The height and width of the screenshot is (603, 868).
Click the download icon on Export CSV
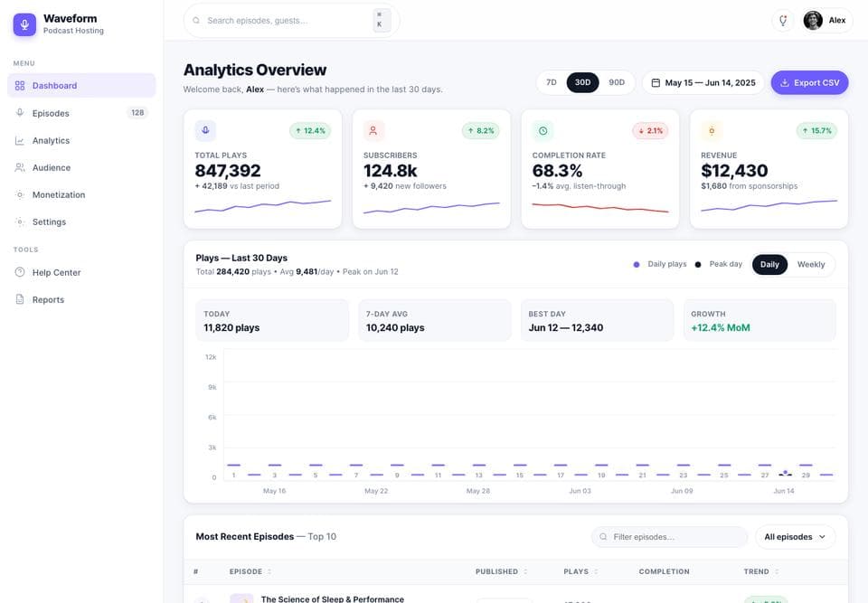785,82
